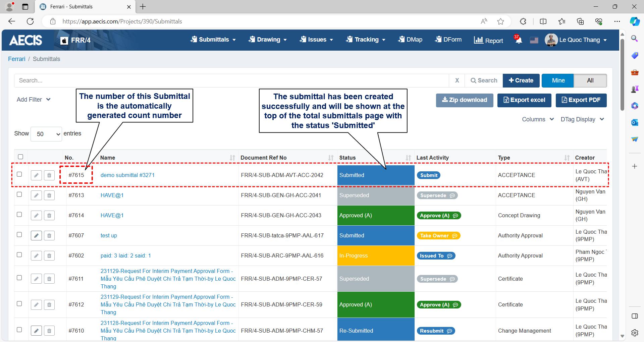Screen dimensions: 644x342
Task: Sort by Type column arrows
Action: (567, 158)
